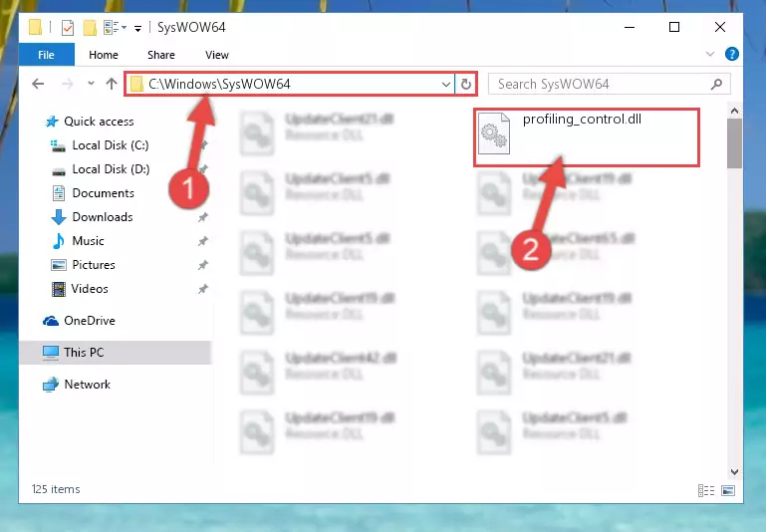Select Pictures in the navigation pane
766x532 pixels.
[x=94, y=265]
